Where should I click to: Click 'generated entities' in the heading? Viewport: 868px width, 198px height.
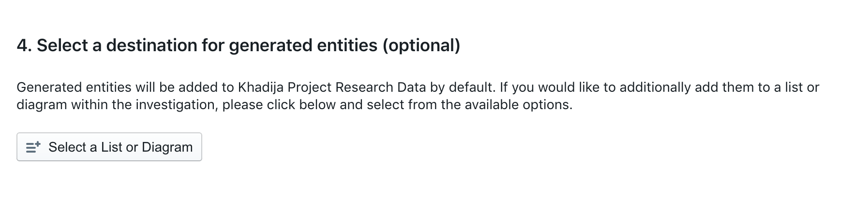point(303,45)
